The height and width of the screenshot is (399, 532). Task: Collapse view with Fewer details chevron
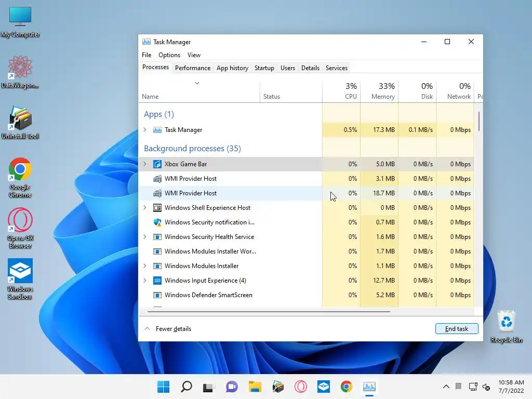click(147, 328)
